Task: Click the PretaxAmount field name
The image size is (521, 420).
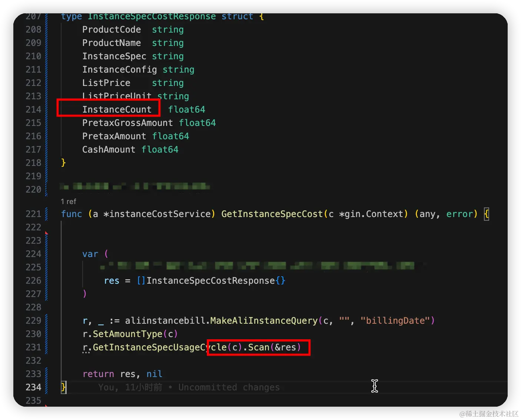Action: [114, 136]
